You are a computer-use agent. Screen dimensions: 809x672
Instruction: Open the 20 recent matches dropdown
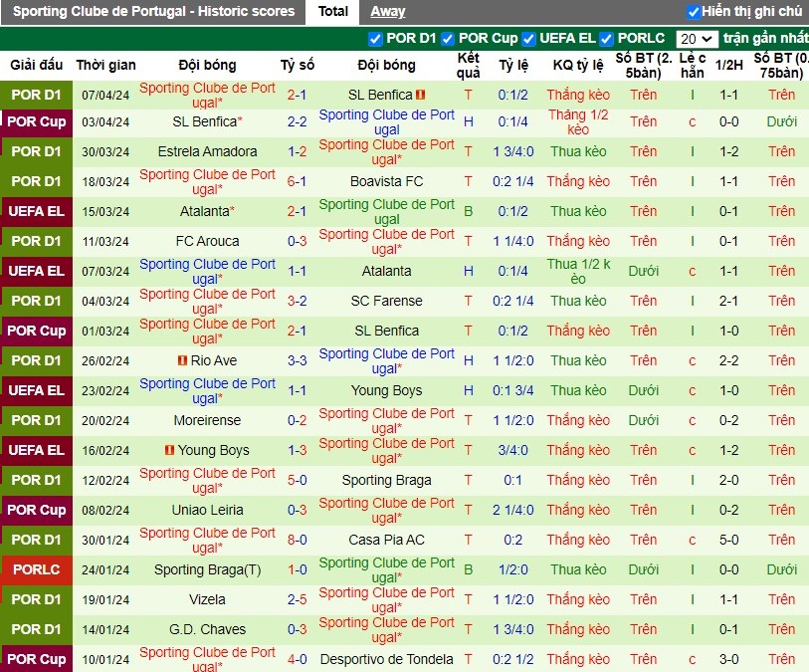click(697, 39)
